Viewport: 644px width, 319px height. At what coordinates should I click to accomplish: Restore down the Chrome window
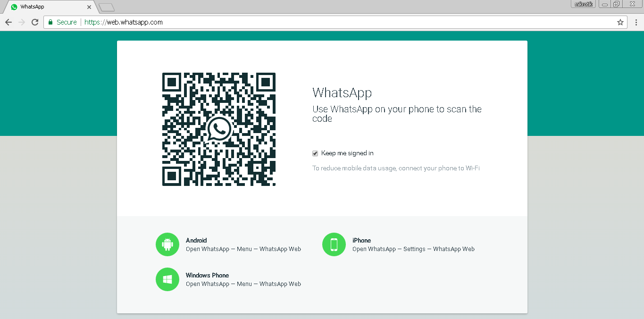coord(617,4)
